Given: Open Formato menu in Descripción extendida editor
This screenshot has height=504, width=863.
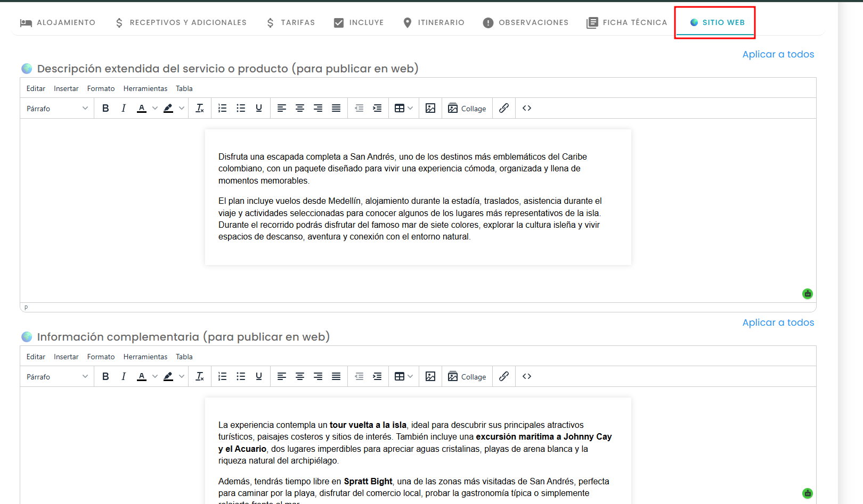Looking at the screenshot, I should pyautogui.click(x=101, y=88).
